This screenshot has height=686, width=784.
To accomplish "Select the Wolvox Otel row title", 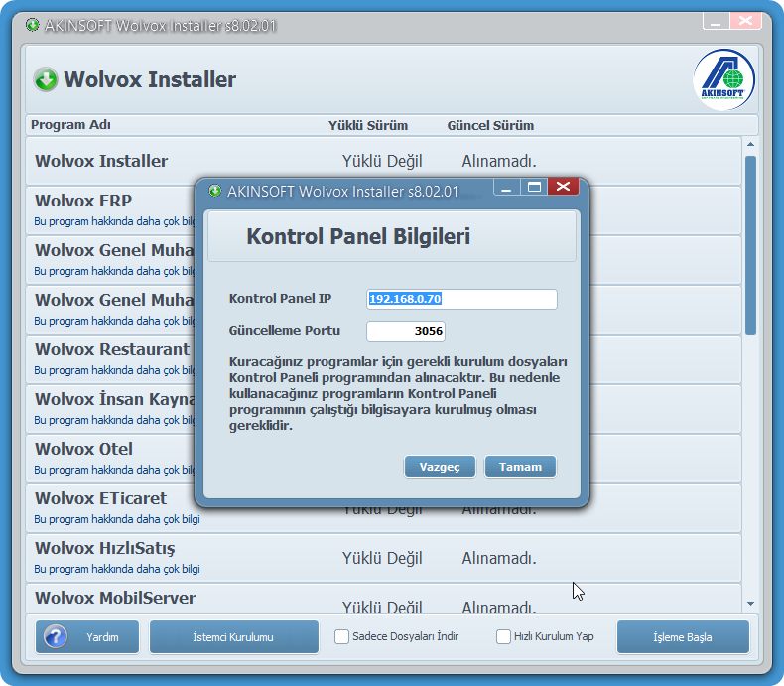I will pos(83,449).
